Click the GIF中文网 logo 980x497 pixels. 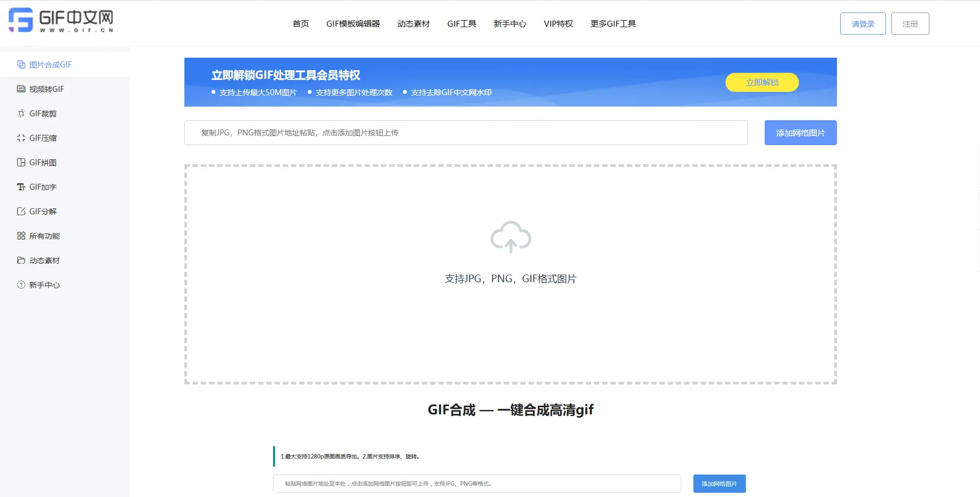pos(60,22)
